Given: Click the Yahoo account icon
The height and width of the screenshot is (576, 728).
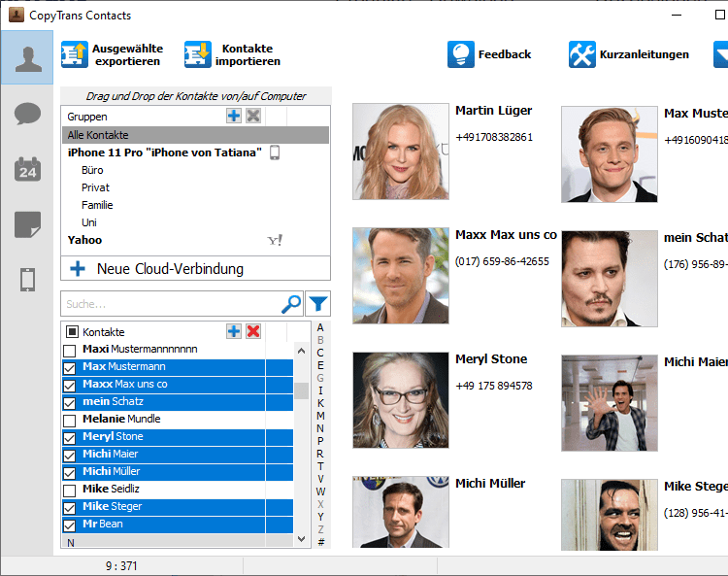Looking at the screenshot, I should coord(275,240).
